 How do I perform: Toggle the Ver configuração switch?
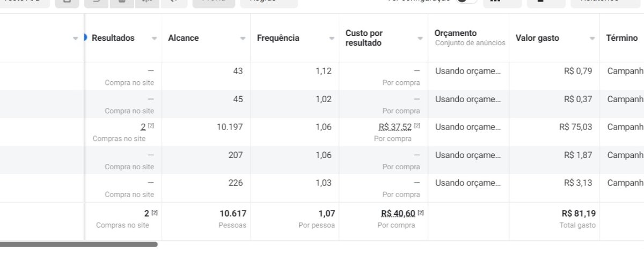tap(466, 2)
